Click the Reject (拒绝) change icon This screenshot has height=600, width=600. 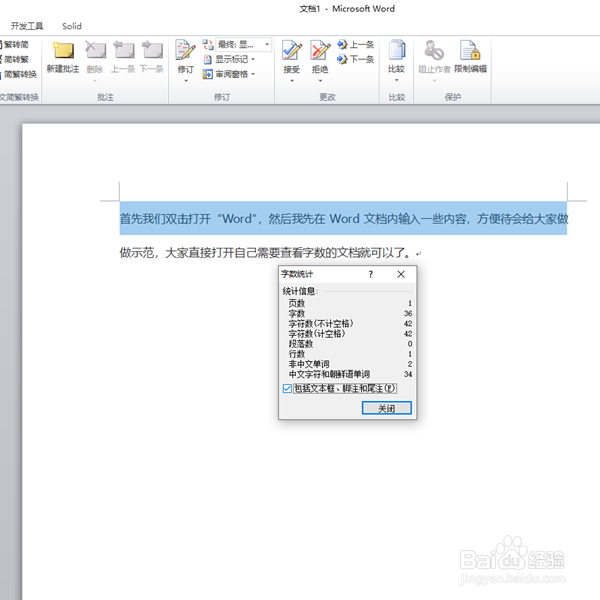tap(320, 50)
